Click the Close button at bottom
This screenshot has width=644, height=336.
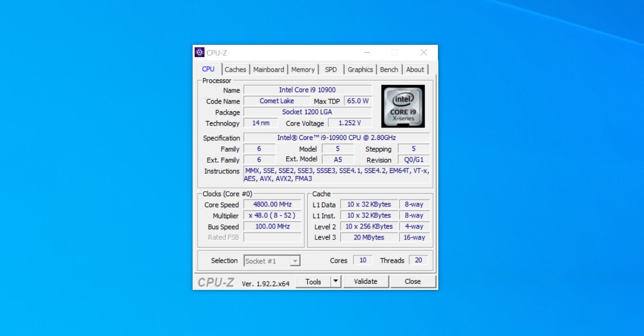pyautogui.click(x=413, y=281)
